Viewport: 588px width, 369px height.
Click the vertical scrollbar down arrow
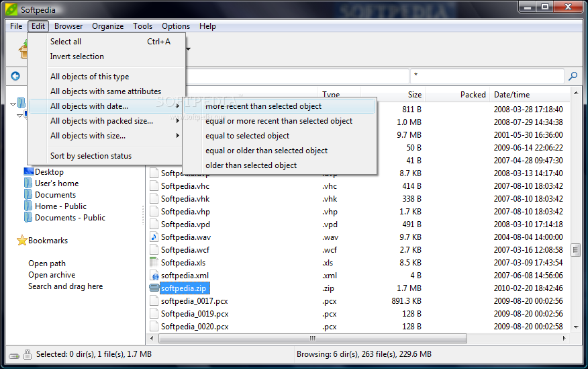point(576,327)
